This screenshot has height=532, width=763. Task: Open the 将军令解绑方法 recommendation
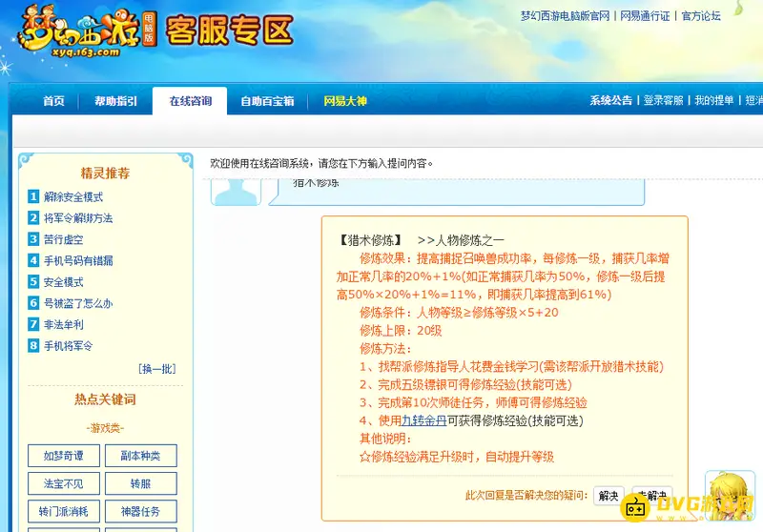click(78, 218)
